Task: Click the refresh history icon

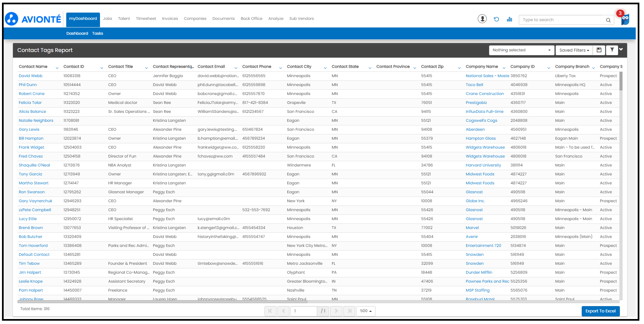Action: pos(496,19)
